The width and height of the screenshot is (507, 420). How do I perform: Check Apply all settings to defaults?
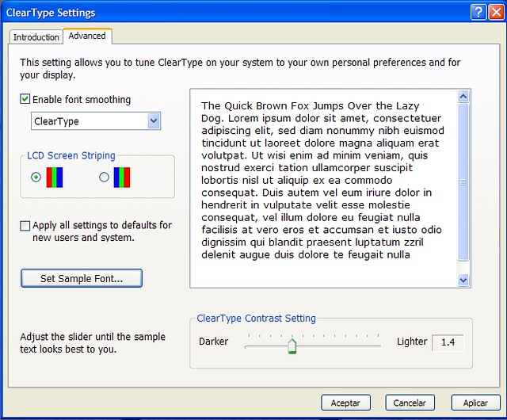[25, 225]
